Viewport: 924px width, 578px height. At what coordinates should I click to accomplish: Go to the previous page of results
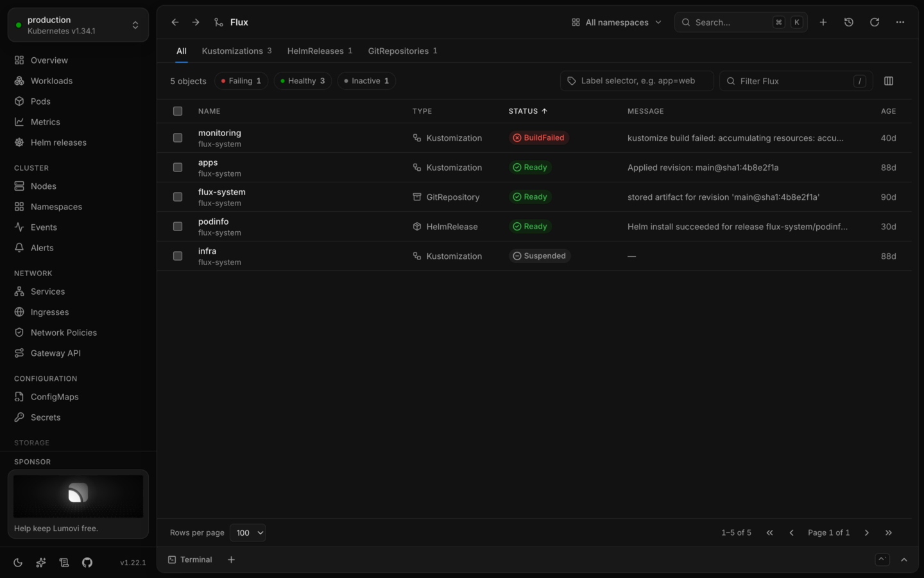coord(792,533)
